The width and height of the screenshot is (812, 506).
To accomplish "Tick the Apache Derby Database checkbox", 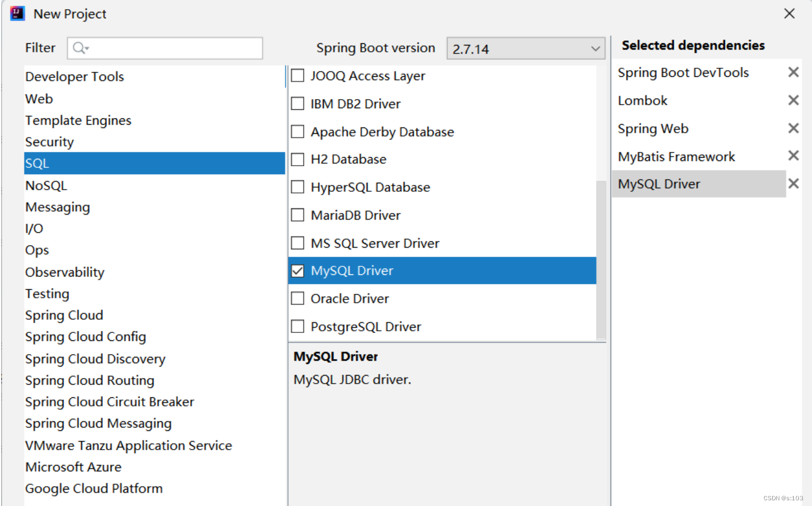I will coord(298,131).
